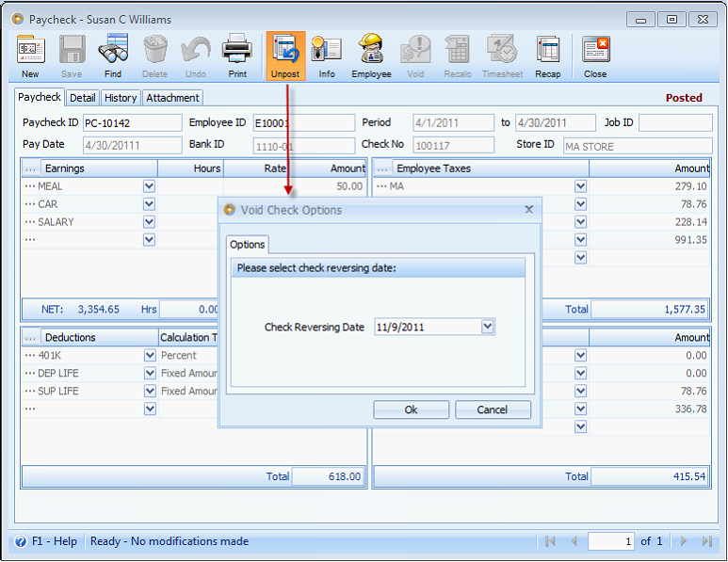Click the Paycheck ID field
This screenshot has width=728, height=562.
point(133,123)
